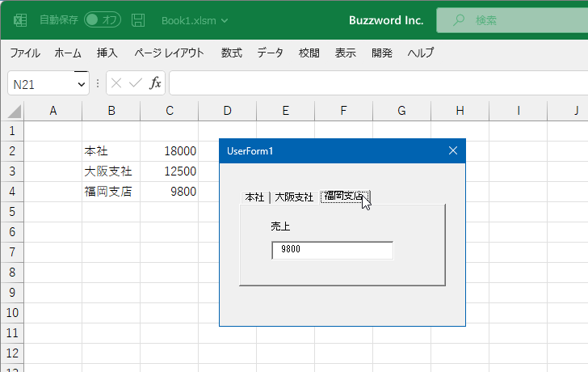588x372 pixels.
Task: Click cell containing 本社
Action: pyautogui.click(x=111, y=151)
